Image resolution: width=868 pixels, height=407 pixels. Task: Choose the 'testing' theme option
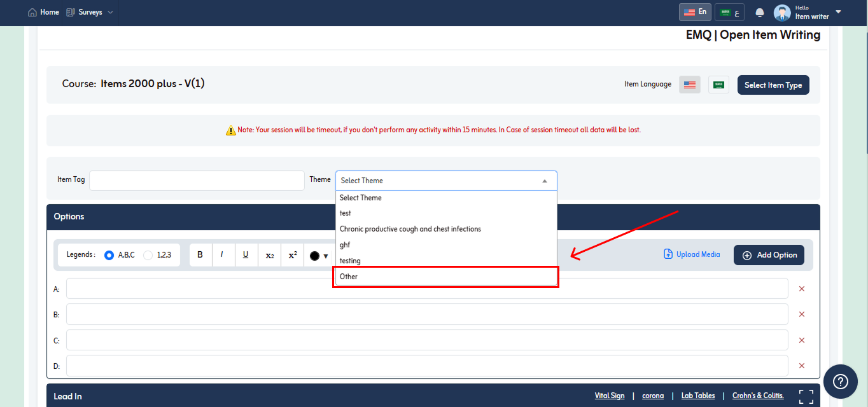[446, 261]
